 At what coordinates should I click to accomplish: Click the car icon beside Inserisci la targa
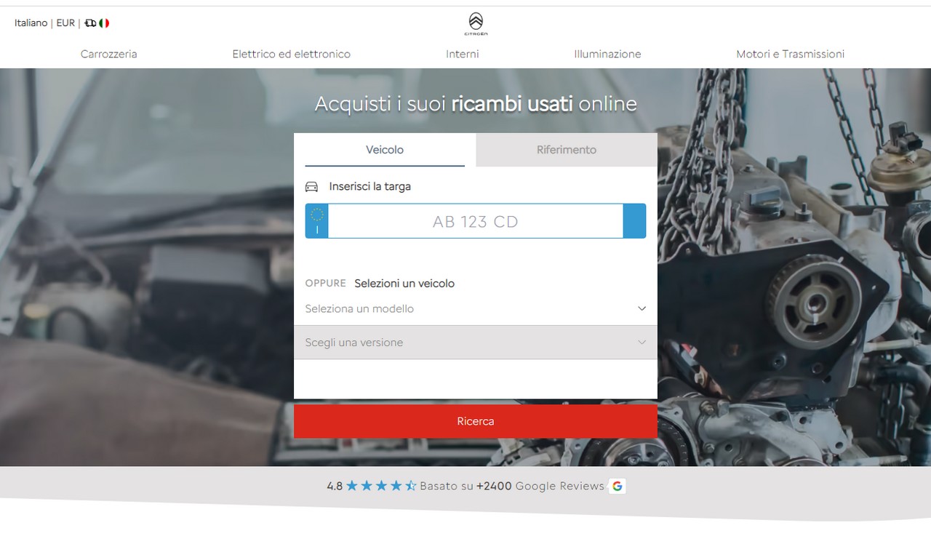(x=311, y=186)
